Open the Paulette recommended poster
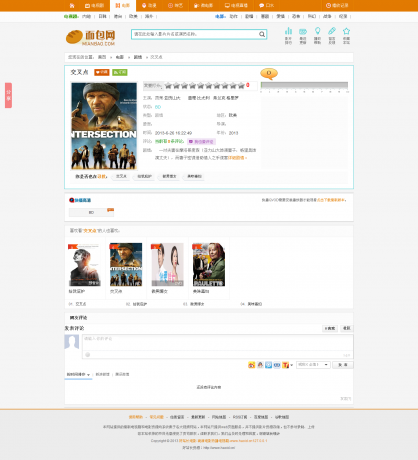Viewport: 418px width, 460px height. [209, 265]
